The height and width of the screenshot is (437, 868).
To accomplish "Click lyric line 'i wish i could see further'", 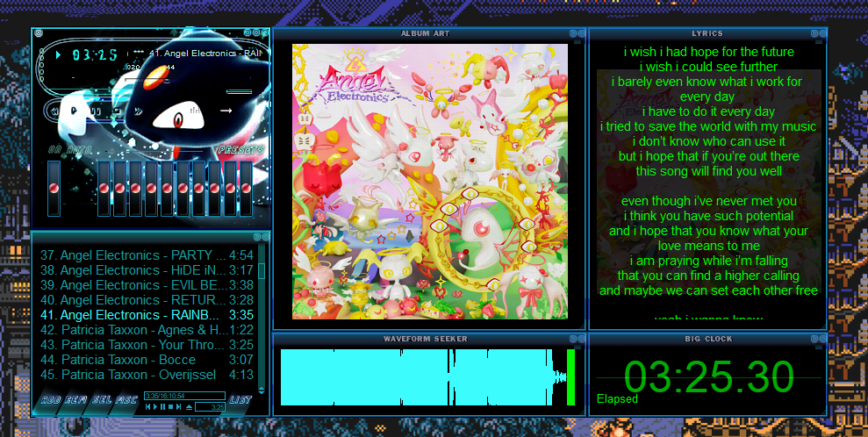I will click(x=709, y=67).
